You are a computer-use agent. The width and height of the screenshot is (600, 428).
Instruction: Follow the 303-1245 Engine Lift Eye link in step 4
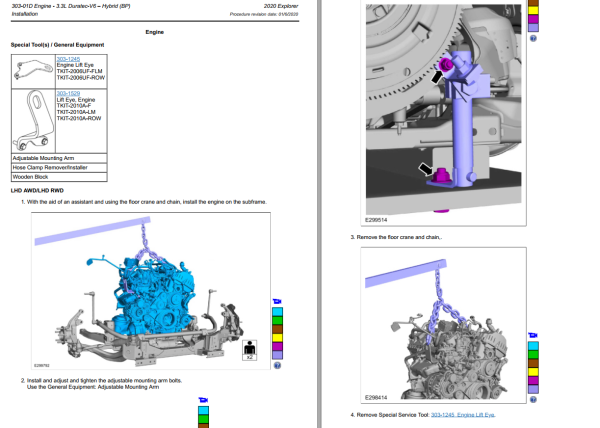coord(463,415)
